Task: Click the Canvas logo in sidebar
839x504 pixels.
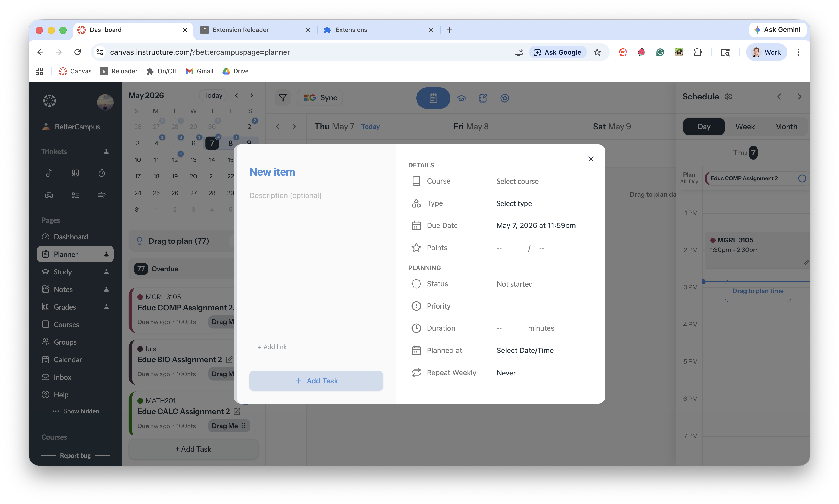Action: coord(49,101)
